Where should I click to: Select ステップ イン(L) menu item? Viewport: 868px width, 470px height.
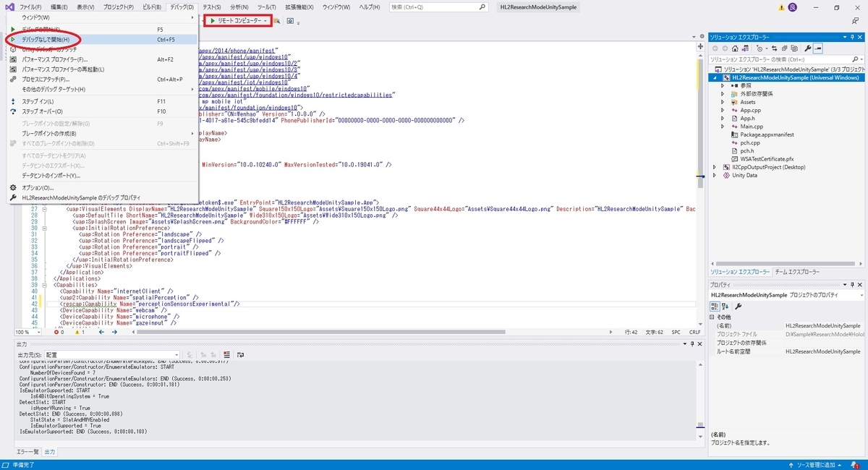(102, 101)
